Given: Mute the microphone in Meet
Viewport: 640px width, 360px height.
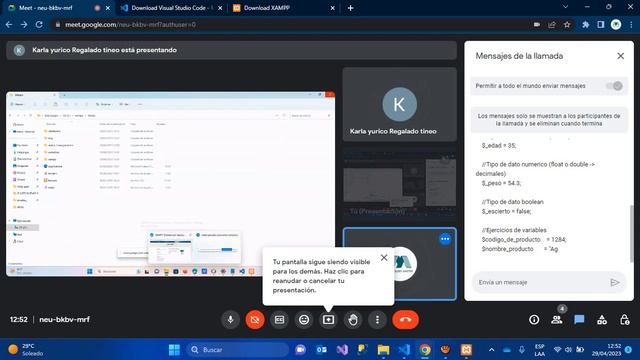Looking at the screenshot, I should (x=231, y=320).
